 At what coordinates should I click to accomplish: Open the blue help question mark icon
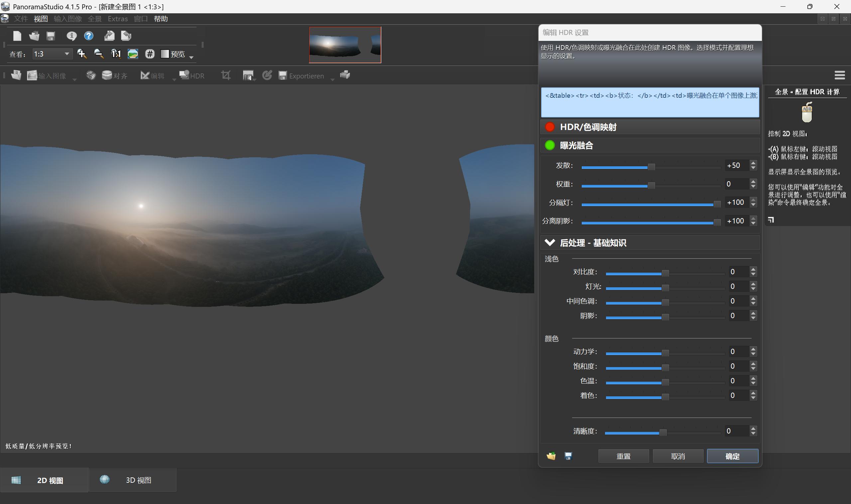[x=89, y=36]
